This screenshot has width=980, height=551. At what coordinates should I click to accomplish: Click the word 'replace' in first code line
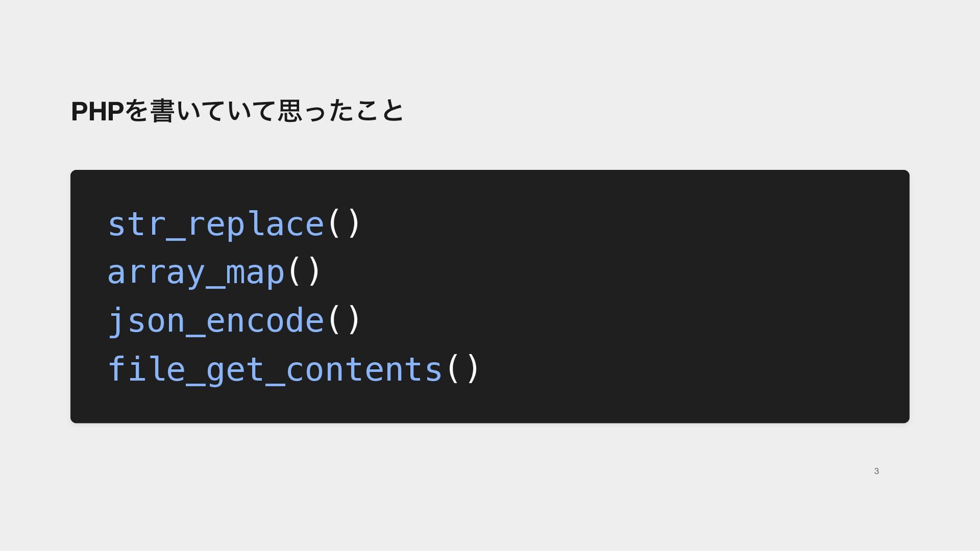click(255, 224)
